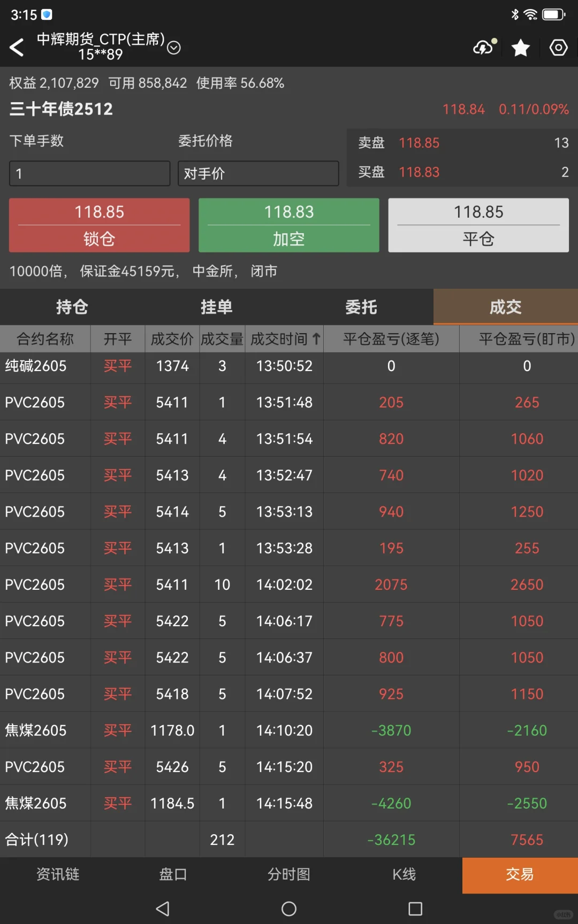Screen dimensions: 578x924
Task: Open the 对手价 price type field
Action: point(258,173)
